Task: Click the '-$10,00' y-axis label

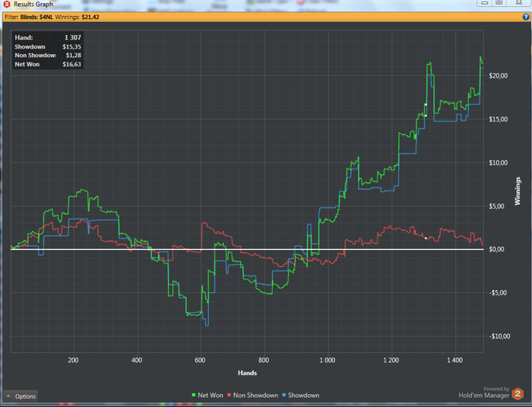Action: [499, 336]
